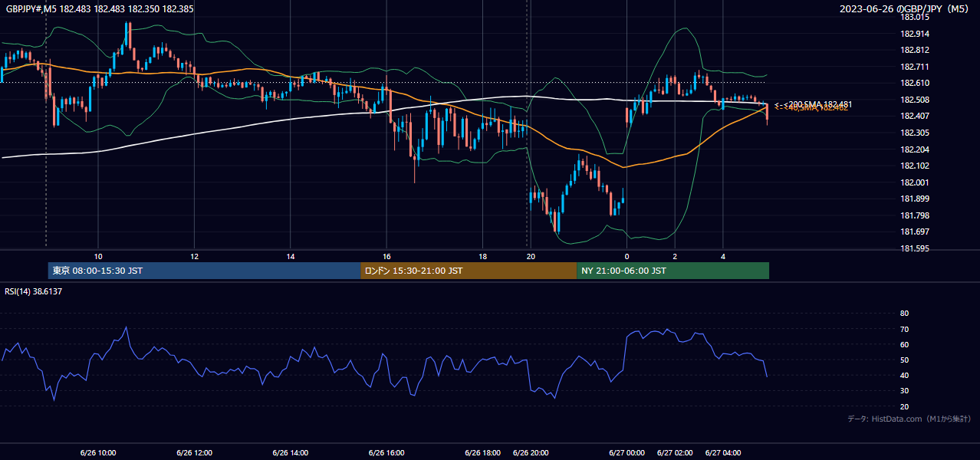The width and height of the screenshot is (980, 460).
Task: Click the RSI(14) 38.6137 indicator label
Action: tap(34, 291)
